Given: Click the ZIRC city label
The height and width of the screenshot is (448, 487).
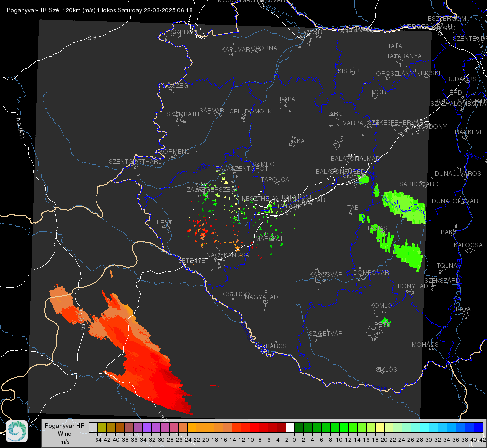Looking at the screenshot, I should pyautogui.click(x=336, y=114).
